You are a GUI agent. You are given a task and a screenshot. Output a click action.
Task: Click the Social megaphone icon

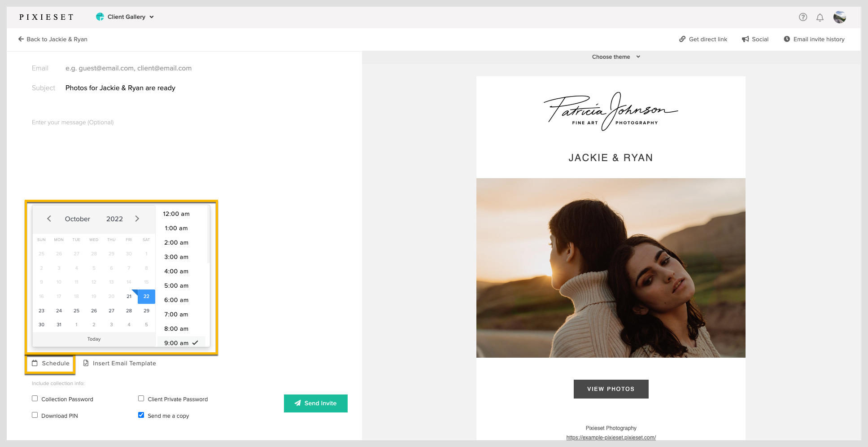[746, 39]
